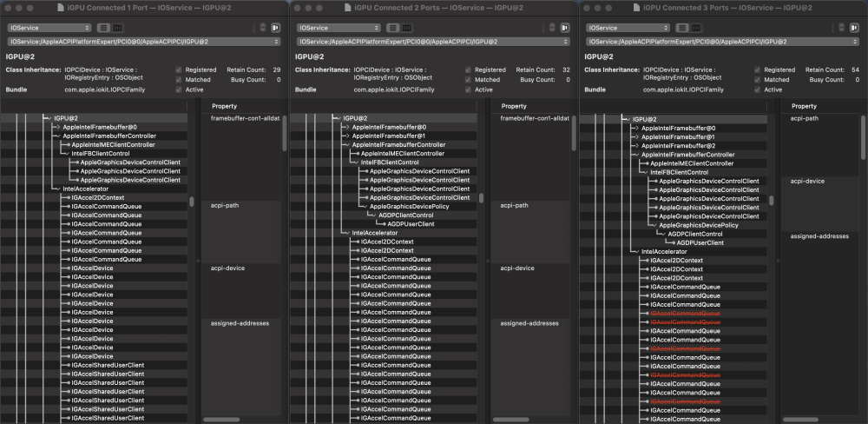The width and height of the screenshot is (868, 424).
Task: Toggle Registered checkbox in 3 Ports window
Action: [757, 70]
